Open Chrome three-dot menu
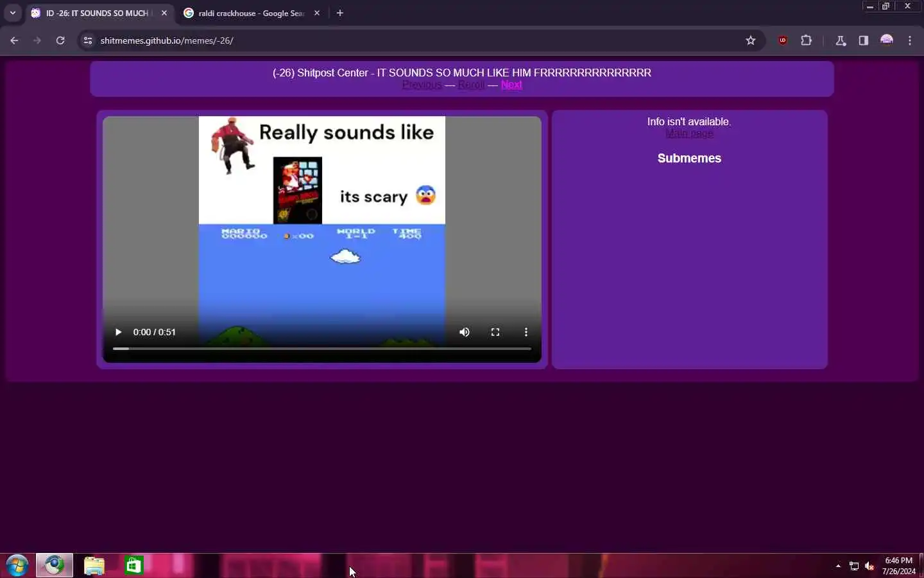924x578 pixels. (910, 40)
